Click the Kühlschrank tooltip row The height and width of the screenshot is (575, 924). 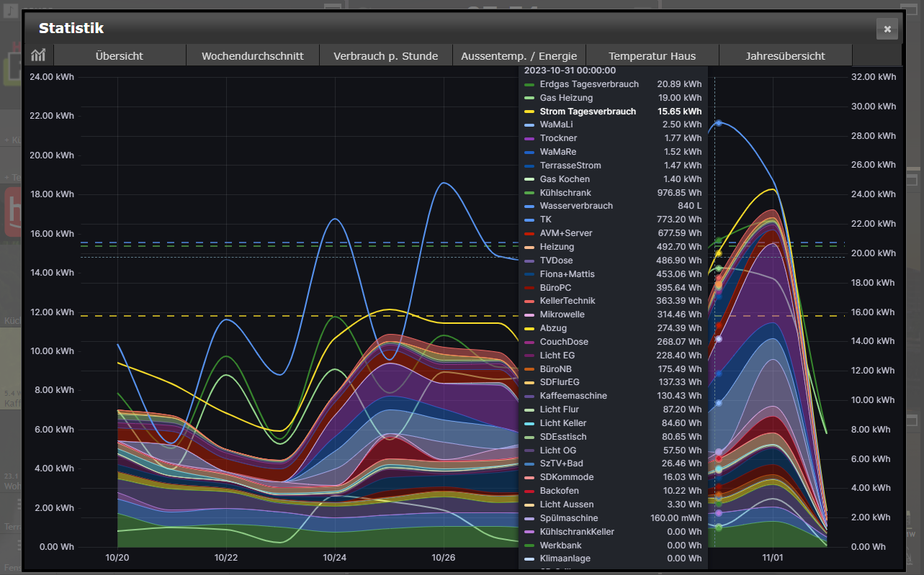tap(613, 193)
